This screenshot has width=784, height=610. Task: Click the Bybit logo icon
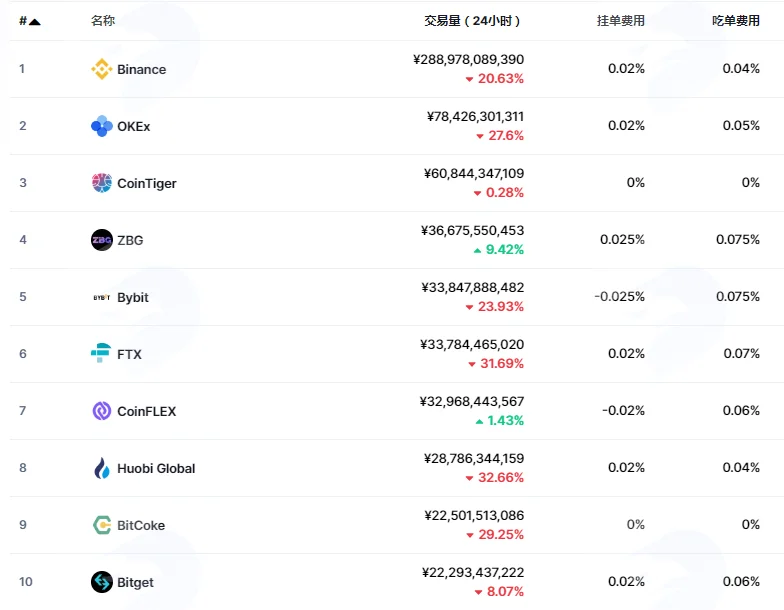pyautogui.click(x=102, y=298)
